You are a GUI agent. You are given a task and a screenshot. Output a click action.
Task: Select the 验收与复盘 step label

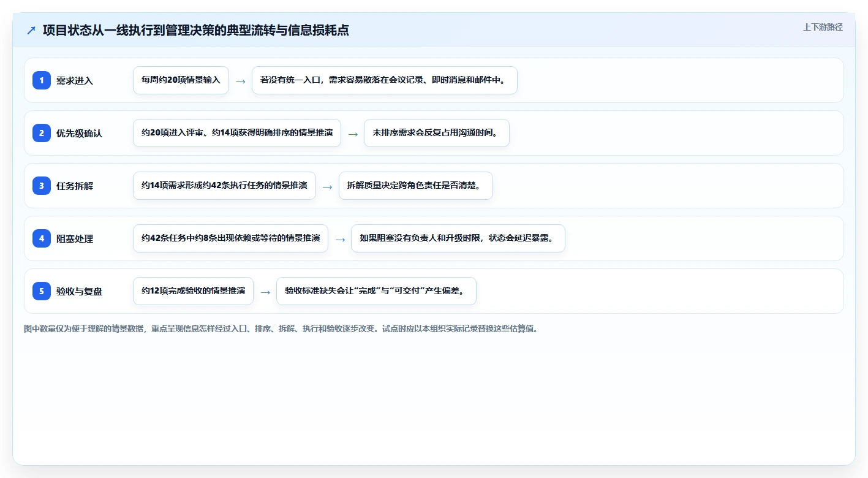(x=80, y=291)
